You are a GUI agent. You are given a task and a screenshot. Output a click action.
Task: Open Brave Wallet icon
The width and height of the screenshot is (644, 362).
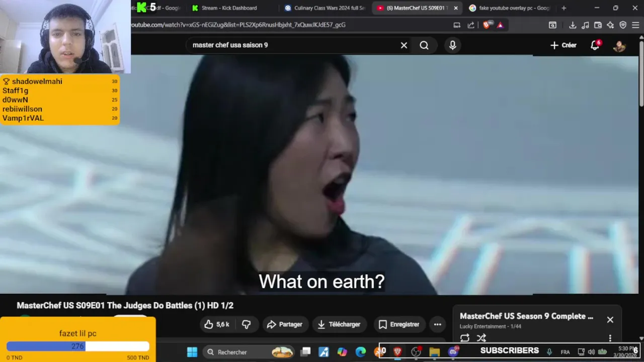click(598, 25)
